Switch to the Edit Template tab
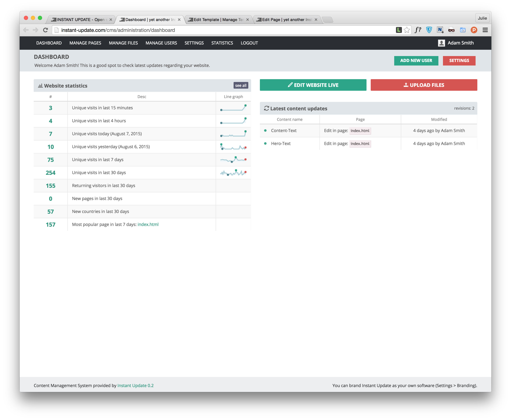 pos(218,20)
